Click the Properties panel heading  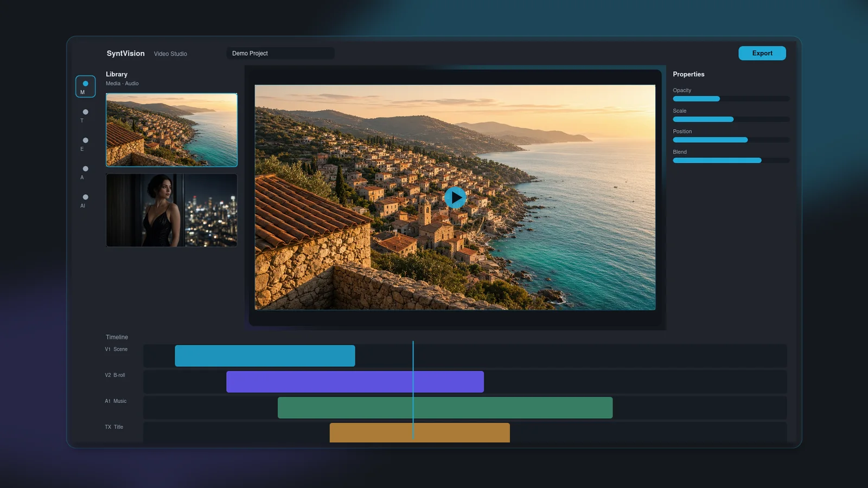(x=688, y=74)
